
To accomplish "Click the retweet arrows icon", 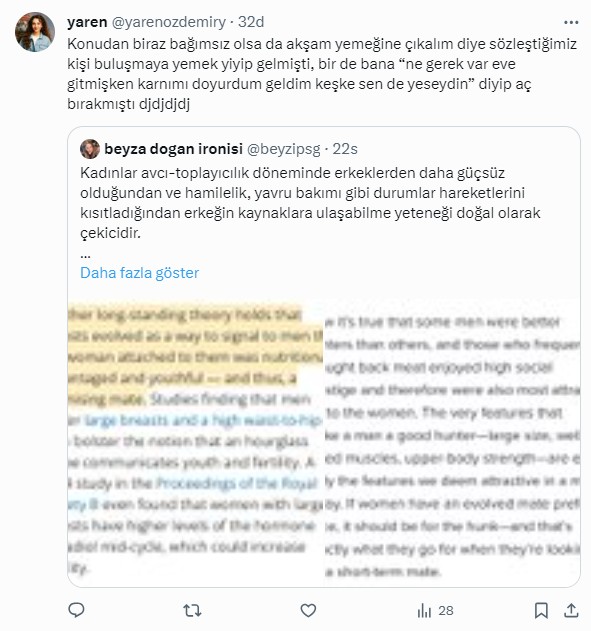I will (192, 610).
